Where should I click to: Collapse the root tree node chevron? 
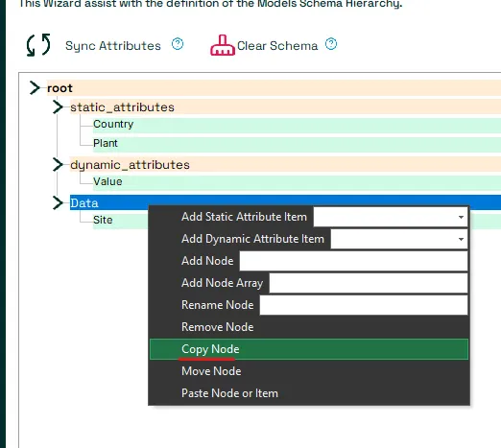pos(35,88)
